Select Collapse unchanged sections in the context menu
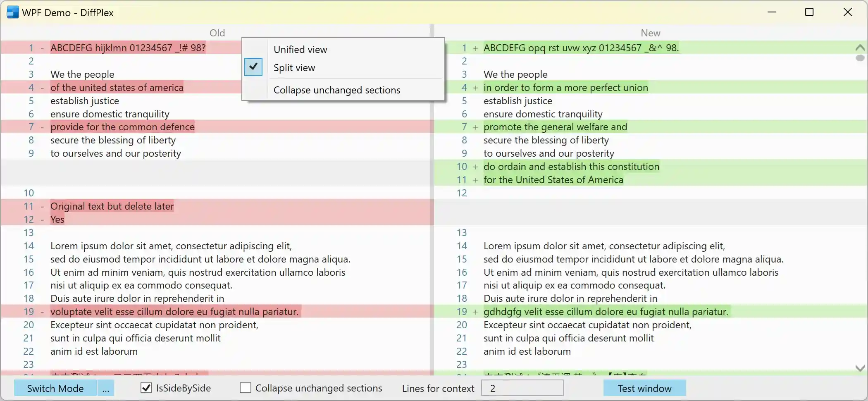Viewport: 868px width, 401px height. coord(337,90)
